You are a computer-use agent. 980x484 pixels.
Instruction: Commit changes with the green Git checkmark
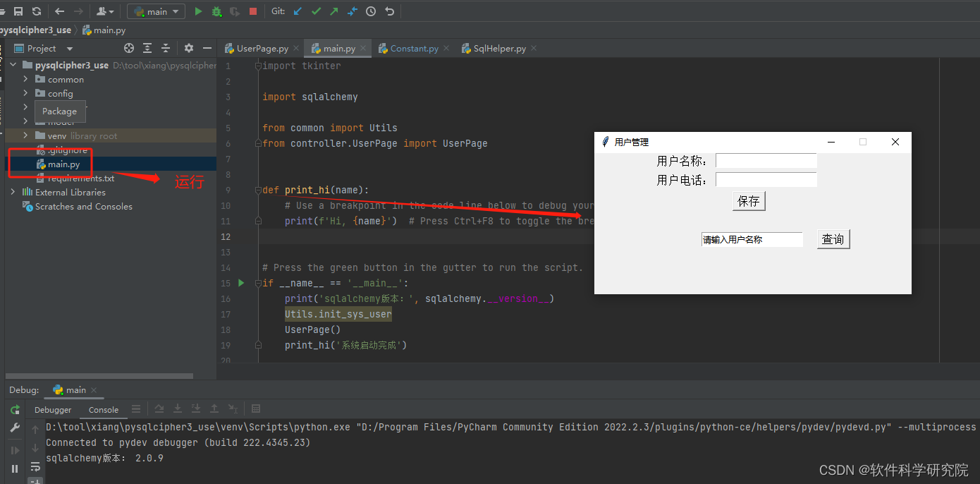[316, 11]
